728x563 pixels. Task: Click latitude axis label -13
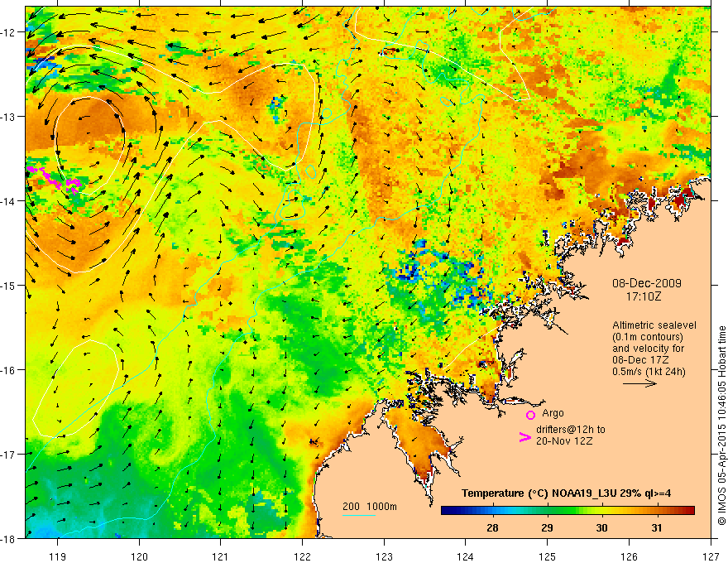9,117
